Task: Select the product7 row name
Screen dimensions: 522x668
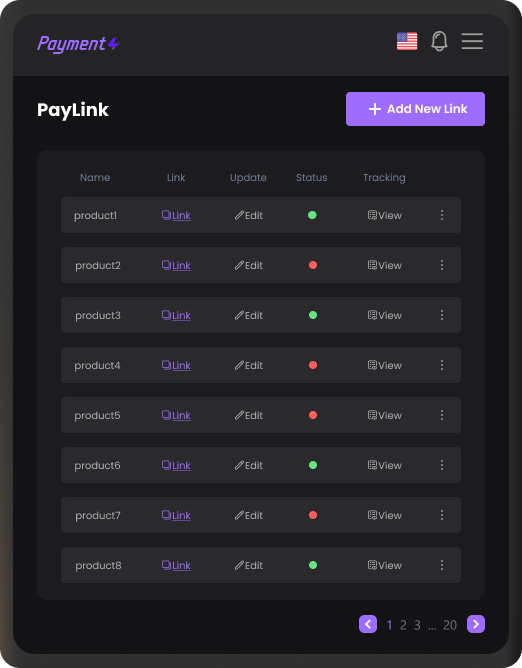Action: pyautogui.click(x=98, y=515)
